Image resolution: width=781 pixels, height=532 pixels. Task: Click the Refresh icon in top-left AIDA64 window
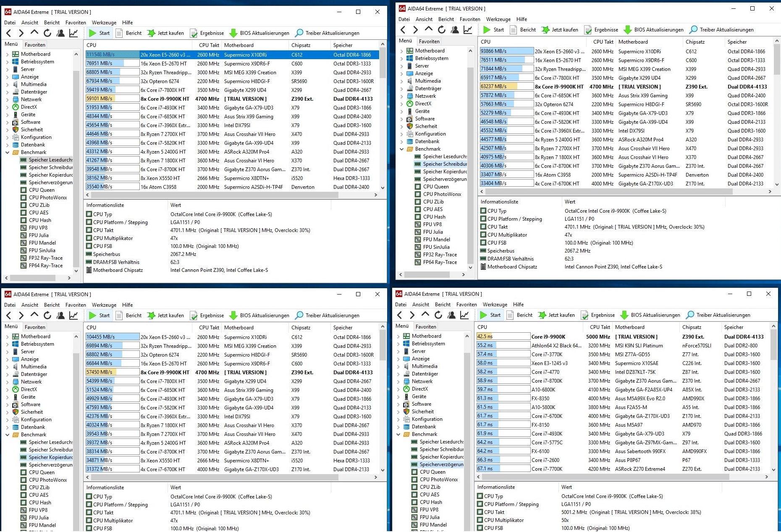(x=47, y=33)
